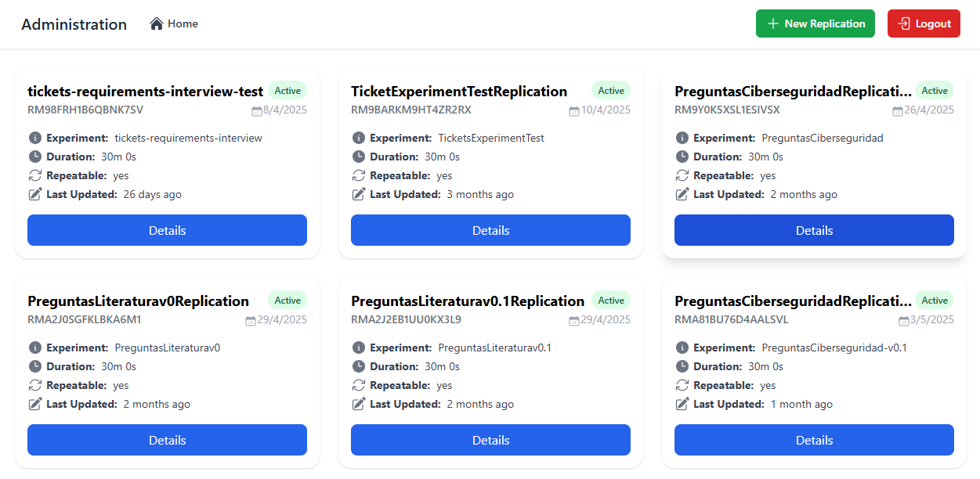This screenshot has height=479, width=980.
Task: Log out of Administration
Action: pos(924,23)
